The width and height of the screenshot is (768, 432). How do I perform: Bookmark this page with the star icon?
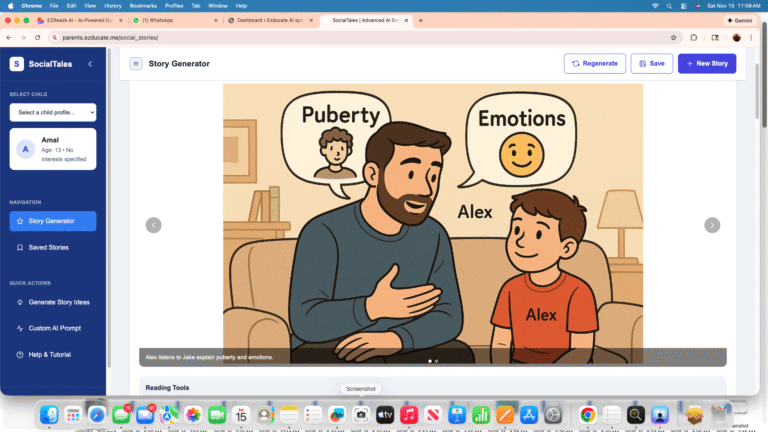pyautogui.click(x=673, y=38)
